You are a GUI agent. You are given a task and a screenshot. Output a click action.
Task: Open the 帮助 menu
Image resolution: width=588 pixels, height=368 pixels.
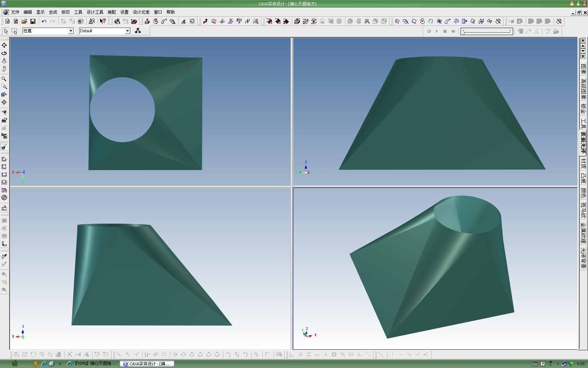pos(170,12)
